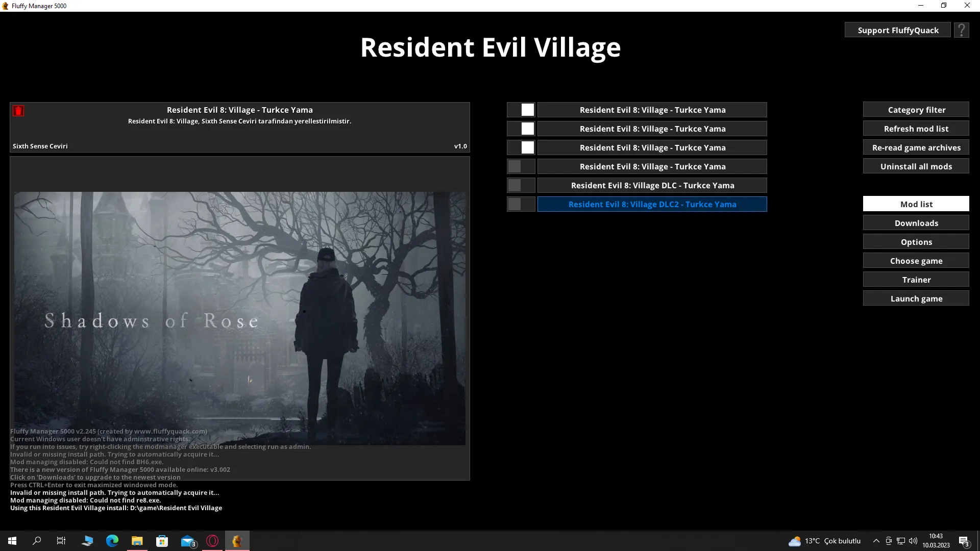This screenshot has width=980, height=551.
Task: Open Mail app in taskbar
Action: 188,541
